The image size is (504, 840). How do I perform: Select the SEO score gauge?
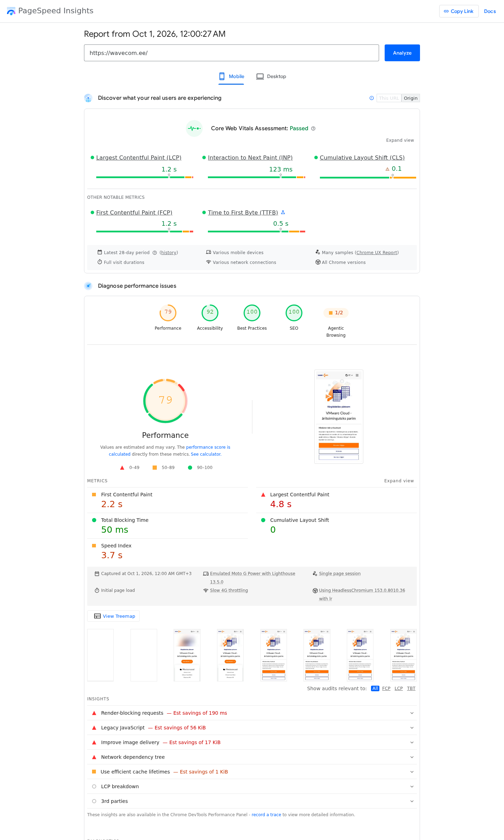[294, 313]
